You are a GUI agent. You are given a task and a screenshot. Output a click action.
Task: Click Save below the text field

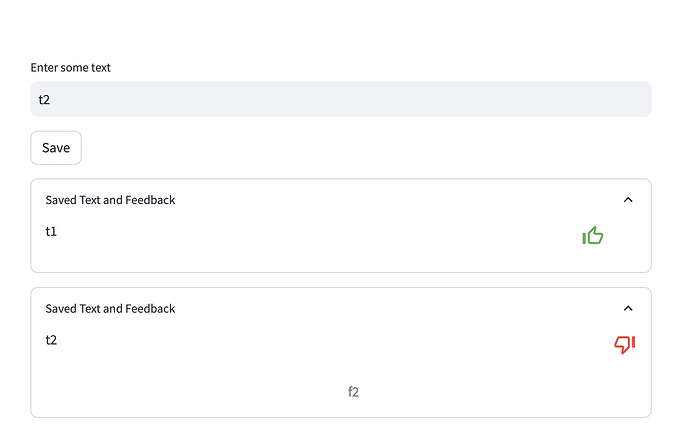point(56,148)
